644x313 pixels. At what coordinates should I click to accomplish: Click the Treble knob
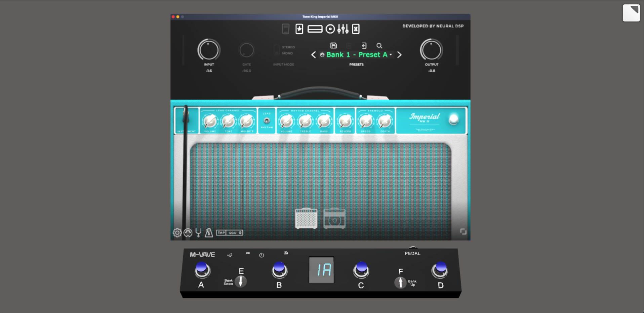pos(306,121)
